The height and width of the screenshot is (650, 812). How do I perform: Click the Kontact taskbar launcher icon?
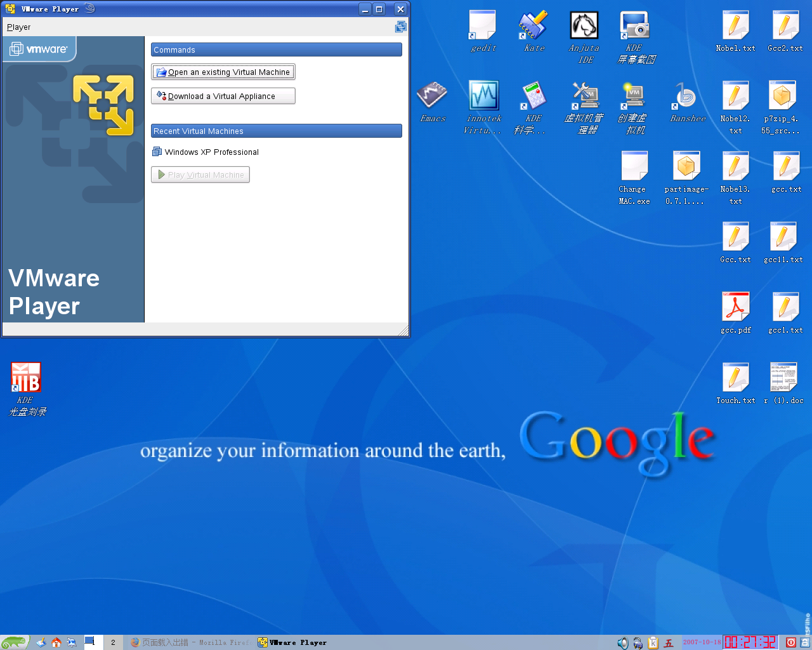coord(72,642)
